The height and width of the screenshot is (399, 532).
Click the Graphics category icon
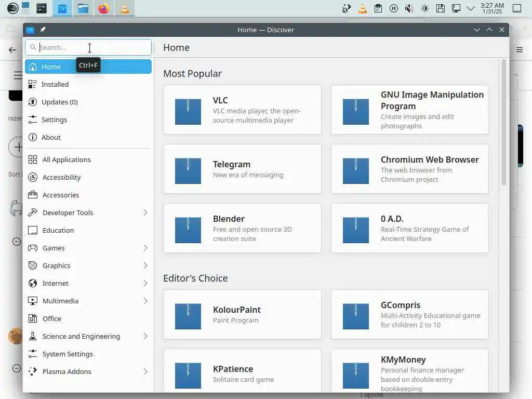(33, 265)
